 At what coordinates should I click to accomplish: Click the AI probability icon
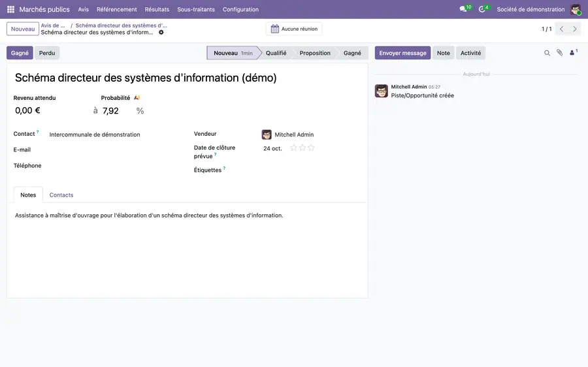(137, 98)
